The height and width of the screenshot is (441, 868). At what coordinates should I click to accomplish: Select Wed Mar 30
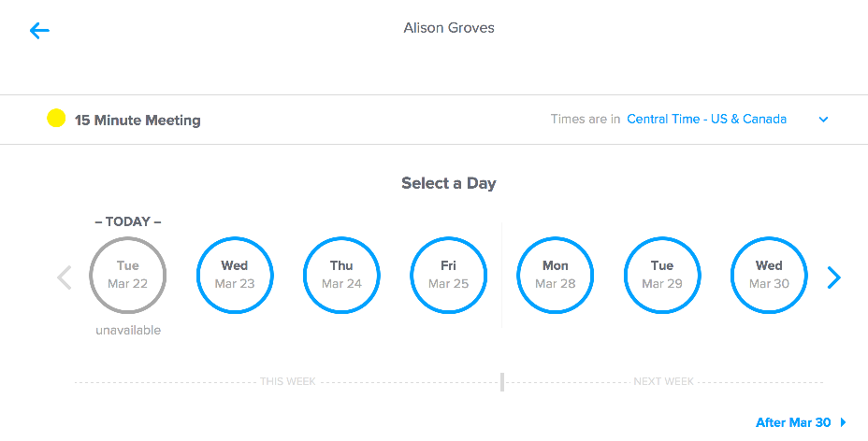pyautogui.click(x=769, y=276)
